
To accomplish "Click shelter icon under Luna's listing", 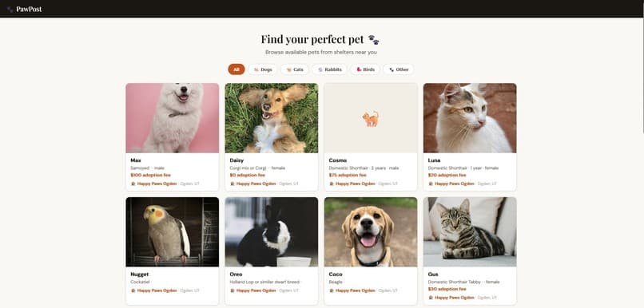I will click(x=431, y=184).
